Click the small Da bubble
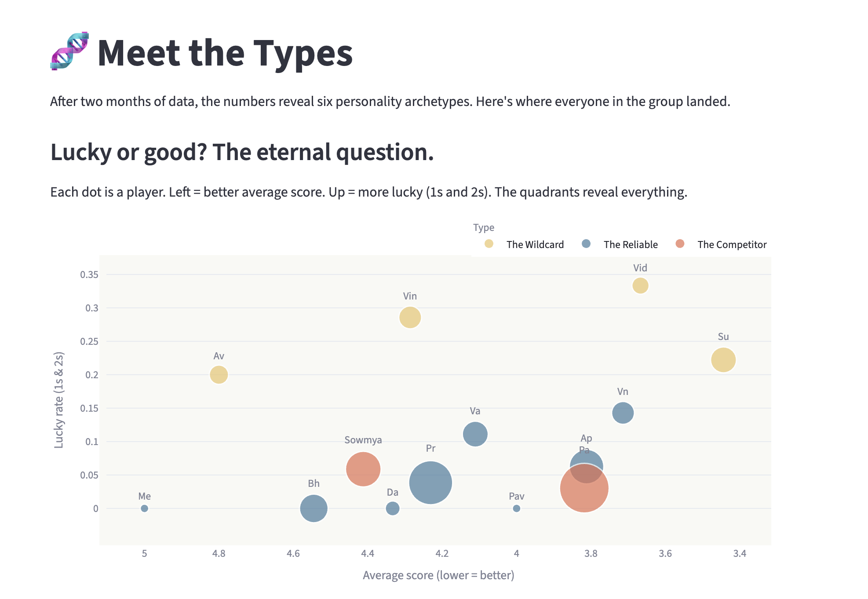Image resolution: width=868 pixels, height=599 pixels. (392, 508)
